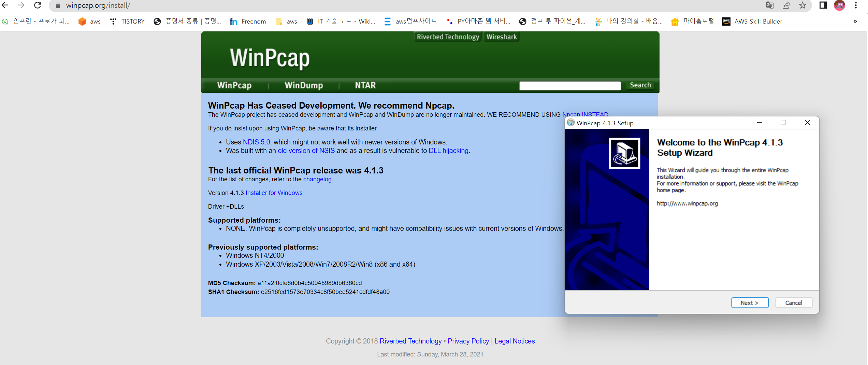
Task: Open the DLL hijacking link
Action: [x=448, y=151]
